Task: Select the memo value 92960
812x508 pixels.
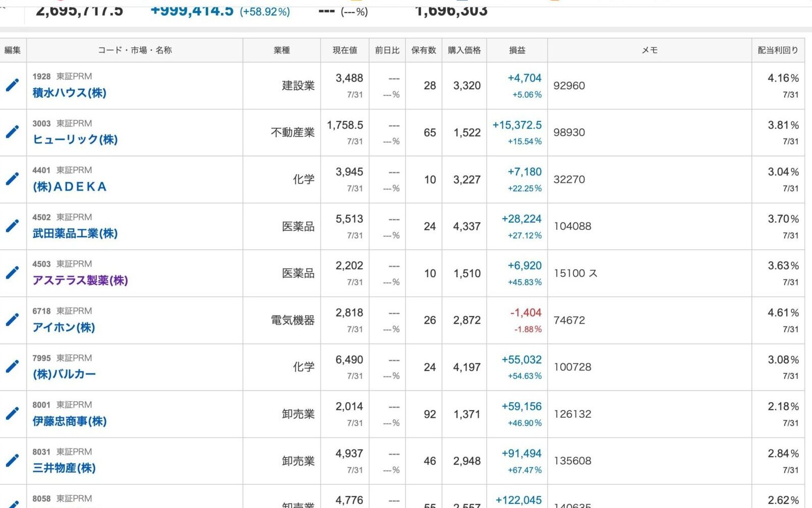Action: 569,86
